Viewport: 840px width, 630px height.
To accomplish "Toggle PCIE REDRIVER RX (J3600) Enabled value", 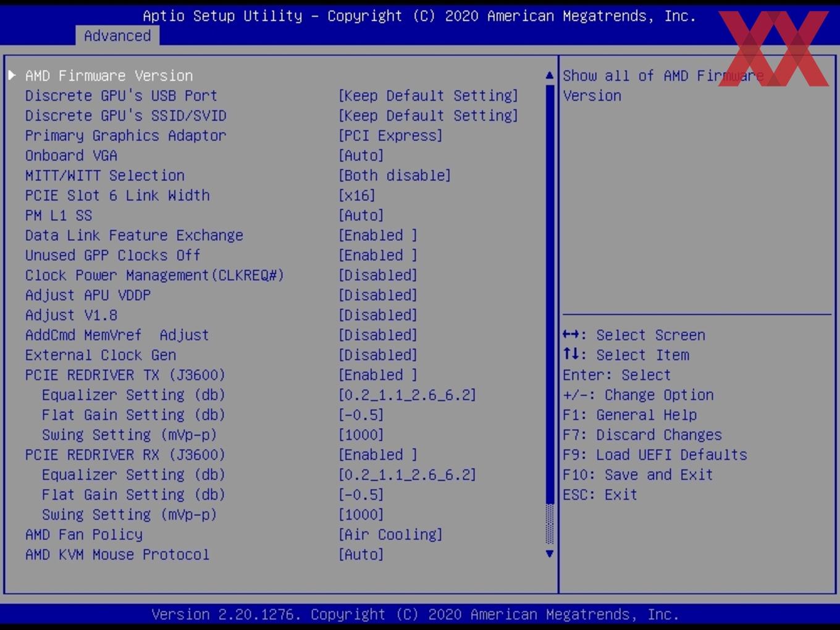I will click(378, 455).
